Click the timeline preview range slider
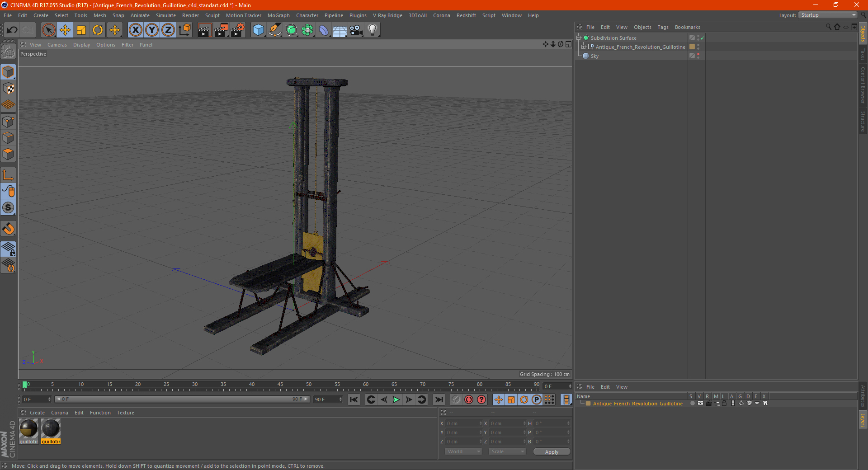This screenshot has width=868, height=470. coord(182,399)
